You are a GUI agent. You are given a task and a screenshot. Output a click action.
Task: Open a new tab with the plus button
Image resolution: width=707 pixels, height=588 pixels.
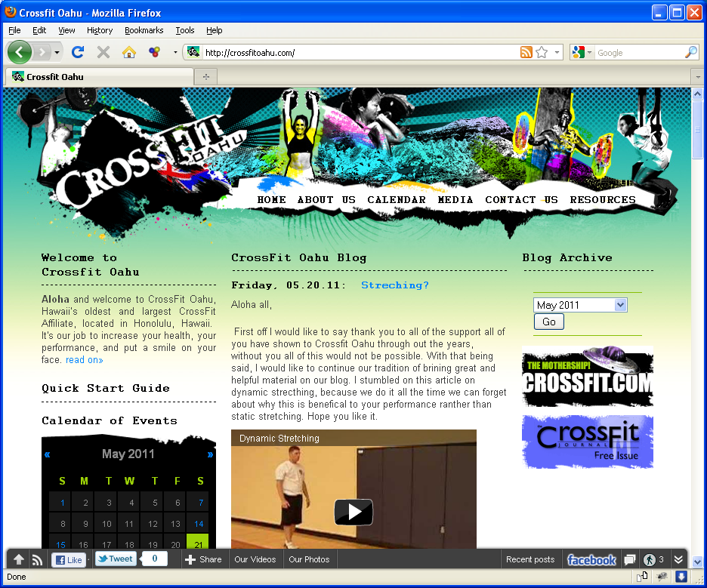(205, 76)
